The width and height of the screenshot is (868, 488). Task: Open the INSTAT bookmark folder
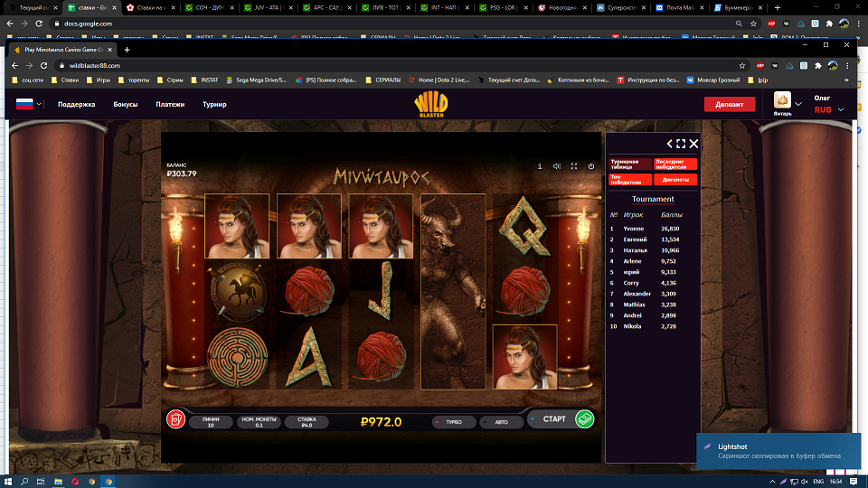coord(205,80)
